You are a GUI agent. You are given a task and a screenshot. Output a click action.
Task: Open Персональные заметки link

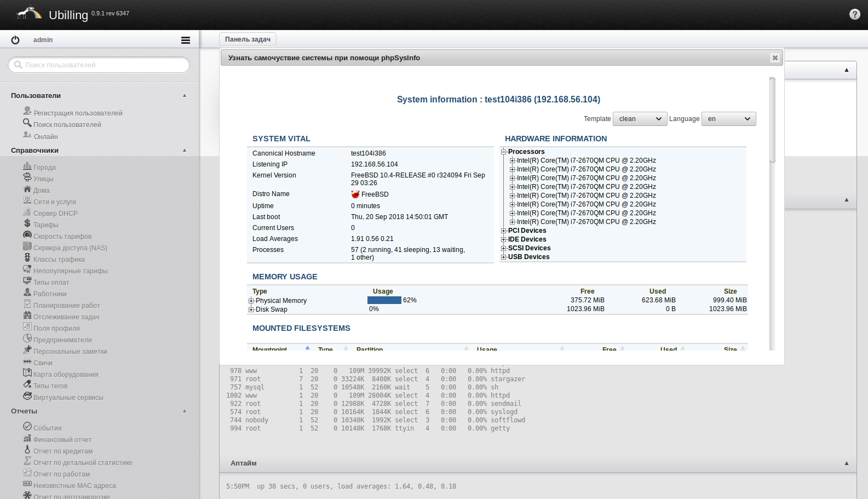click(x=70, y=352)
